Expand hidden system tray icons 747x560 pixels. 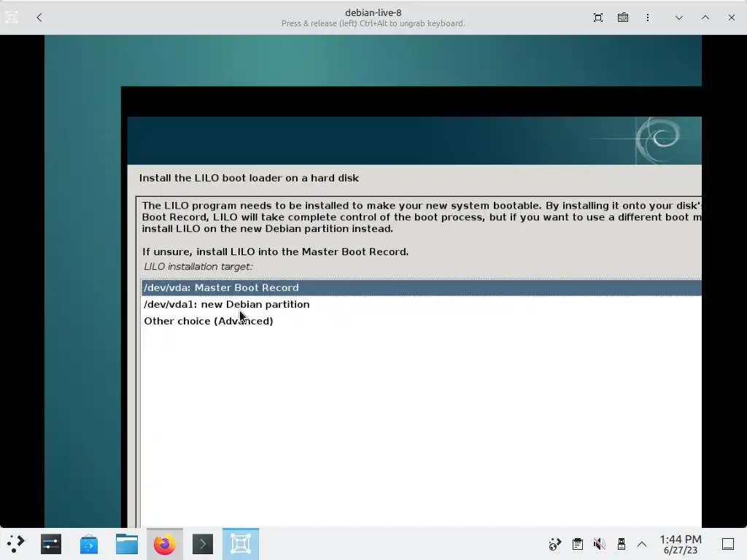642,544
